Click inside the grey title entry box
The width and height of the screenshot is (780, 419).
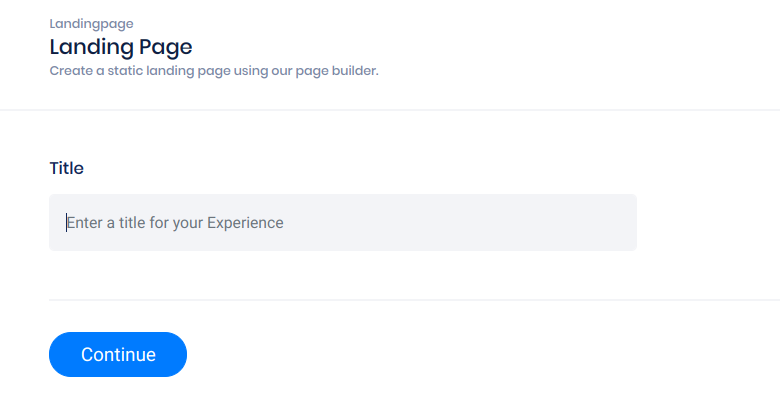(x=342, y=222)
